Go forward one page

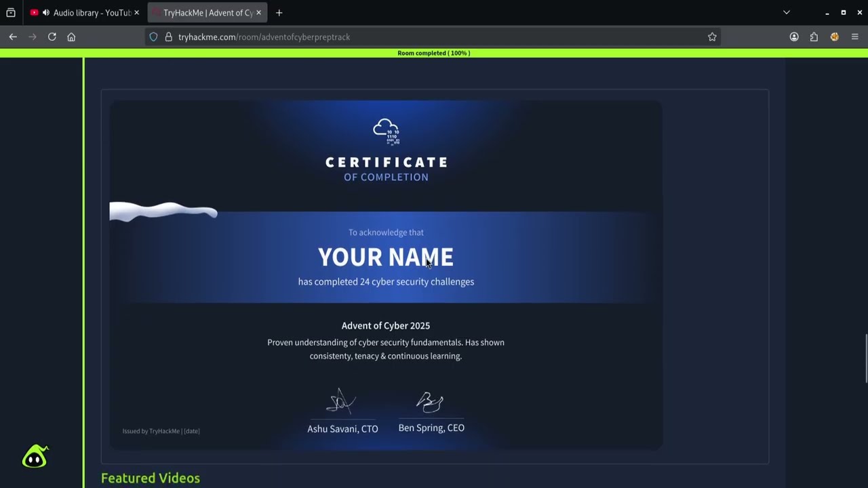click(x=32, y=37)
